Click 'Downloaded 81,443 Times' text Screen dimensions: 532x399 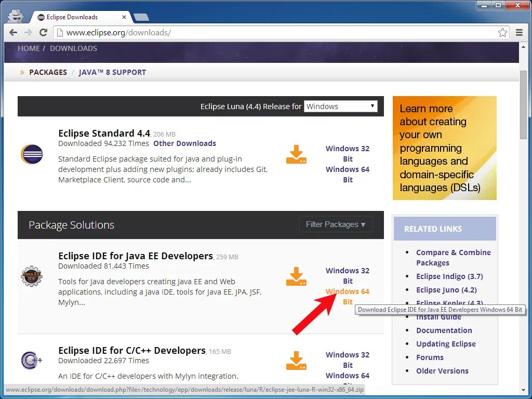[103, 266]
